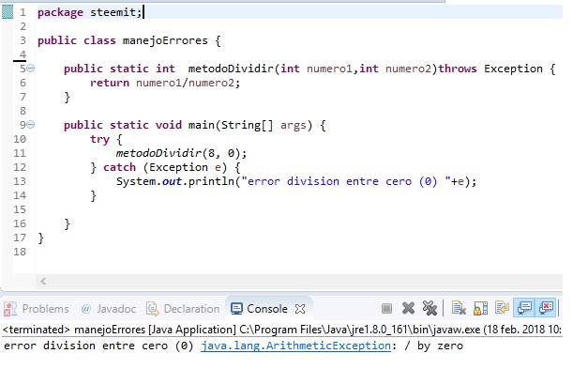The image size is (588, 369).
Task: Click line number 11 in the gutter
Action: pos(20,153)
